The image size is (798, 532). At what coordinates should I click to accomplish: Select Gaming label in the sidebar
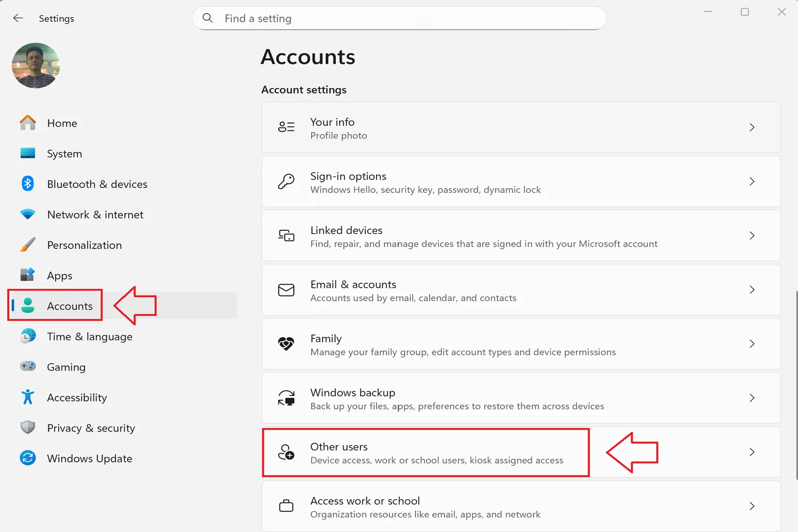coord(66,367)
